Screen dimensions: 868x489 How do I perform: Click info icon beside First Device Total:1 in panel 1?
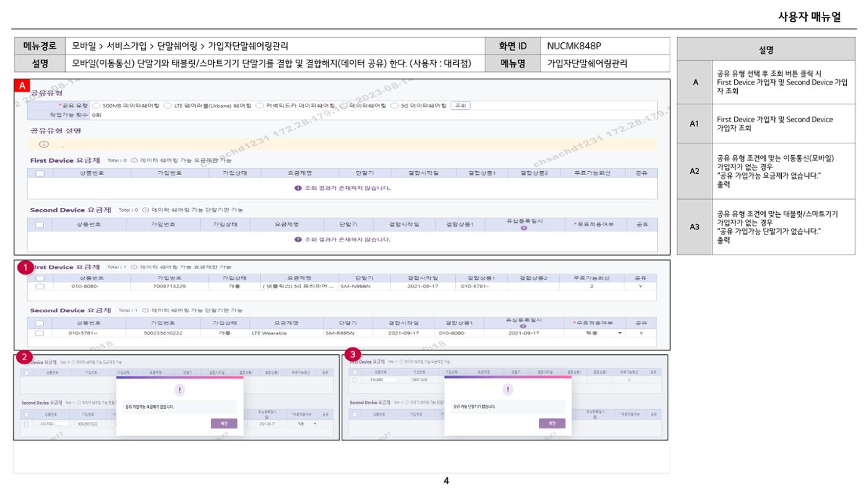135,267
